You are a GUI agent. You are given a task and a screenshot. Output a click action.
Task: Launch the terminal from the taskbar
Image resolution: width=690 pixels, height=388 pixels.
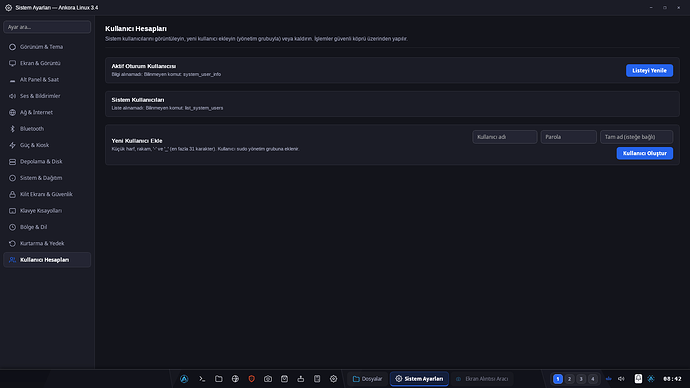click(x=202, y=379)
